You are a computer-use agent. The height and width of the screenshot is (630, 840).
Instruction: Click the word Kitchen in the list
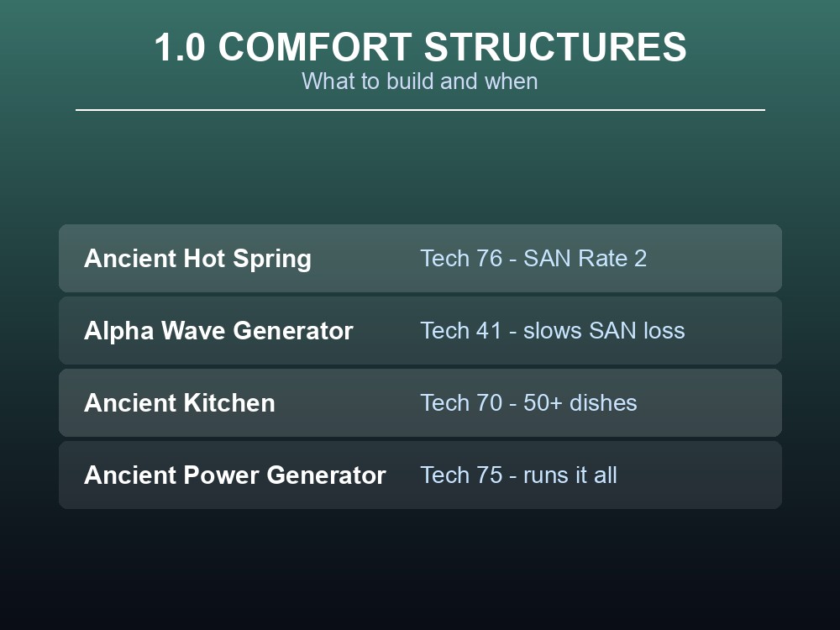(232, 403)
